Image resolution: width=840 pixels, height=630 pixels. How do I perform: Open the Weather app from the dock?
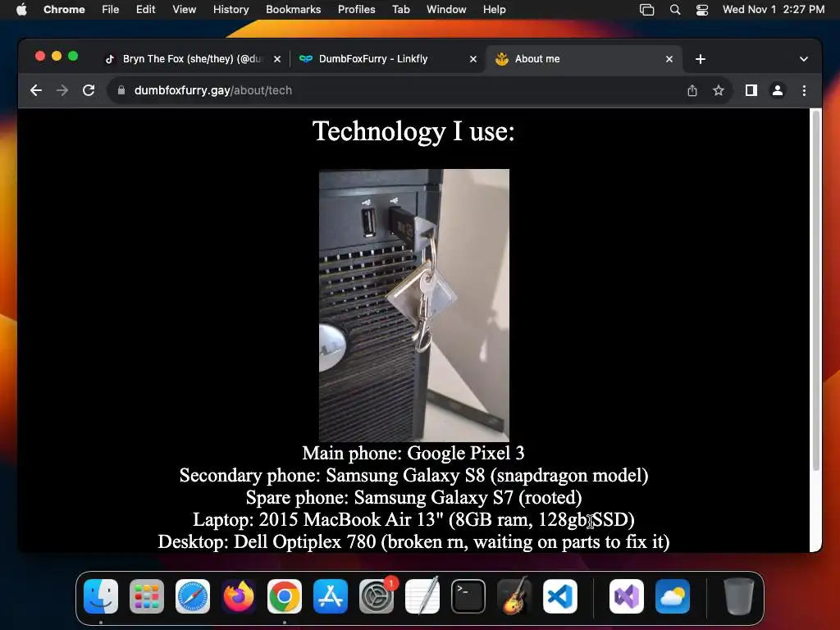pyautogui.click(x=673, y=596)
